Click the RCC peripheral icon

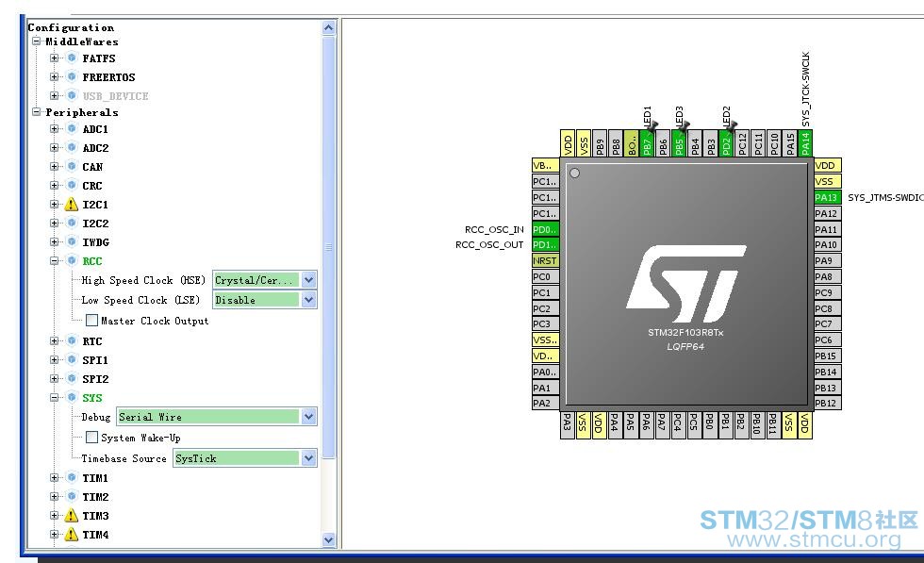(72, 260)
